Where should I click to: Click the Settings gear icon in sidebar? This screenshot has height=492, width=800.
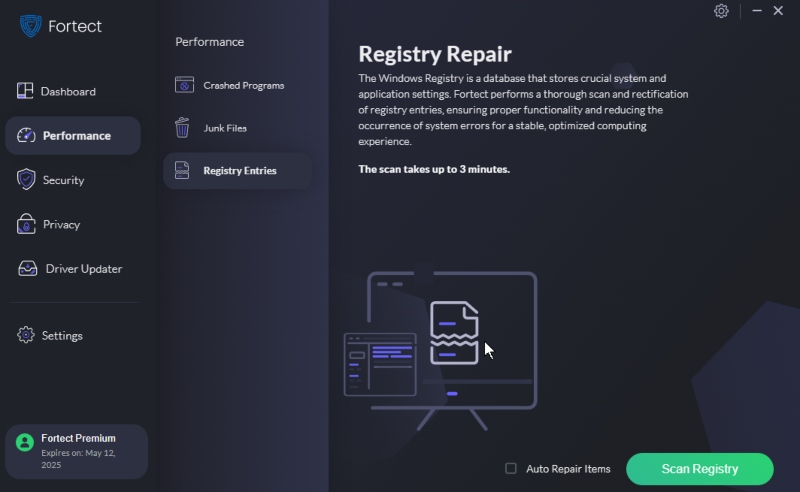[x=26, y=335]
